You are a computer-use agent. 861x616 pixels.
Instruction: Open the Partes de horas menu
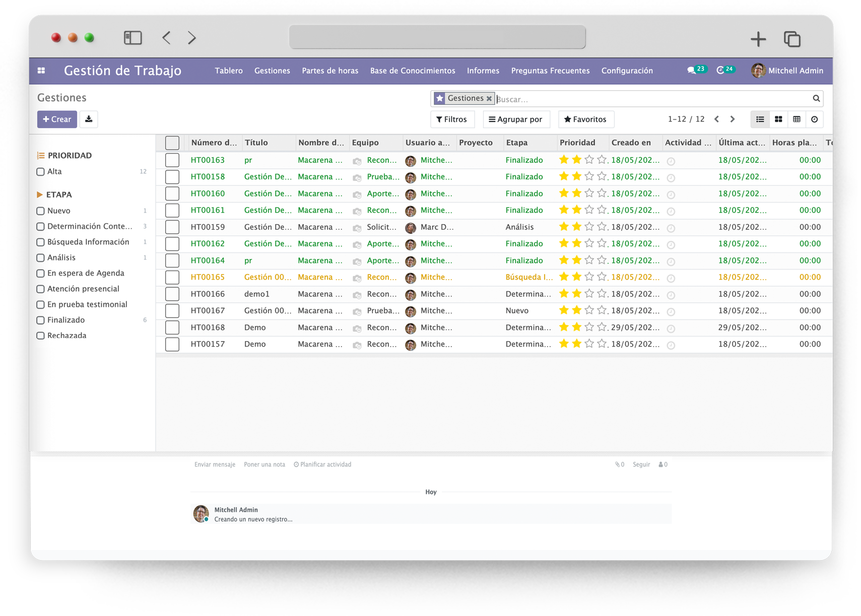pos(330,71)
